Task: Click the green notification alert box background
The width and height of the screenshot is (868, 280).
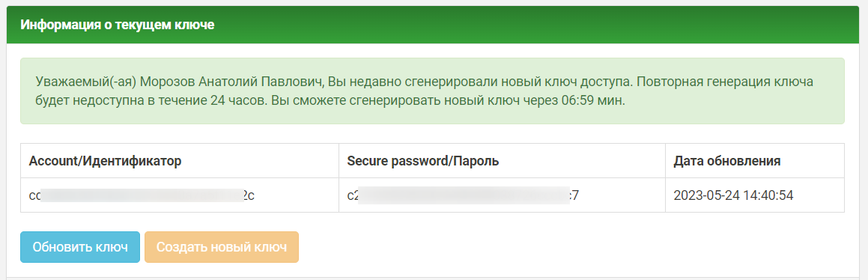Action: 432,91
